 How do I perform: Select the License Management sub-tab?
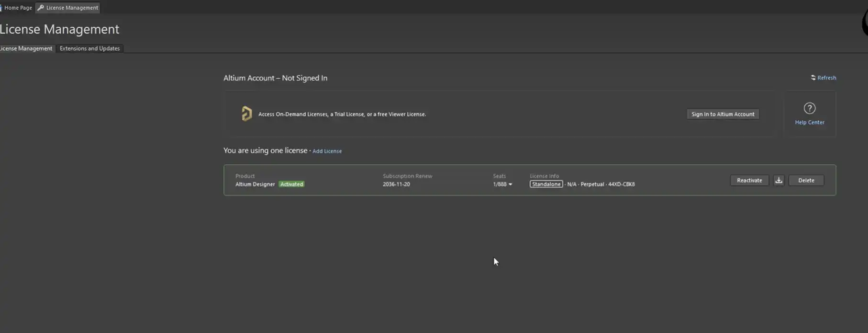(26, 48)
